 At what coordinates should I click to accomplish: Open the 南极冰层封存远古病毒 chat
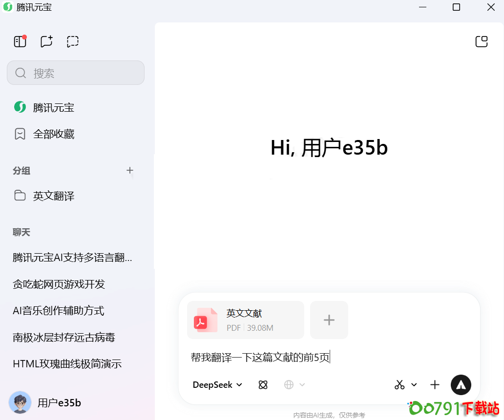click(x=64, y=338)
